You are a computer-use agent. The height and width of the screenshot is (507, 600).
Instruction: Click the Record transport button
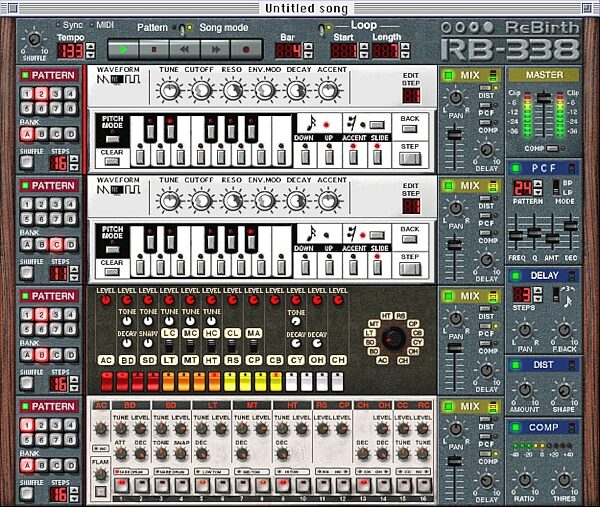246,49
